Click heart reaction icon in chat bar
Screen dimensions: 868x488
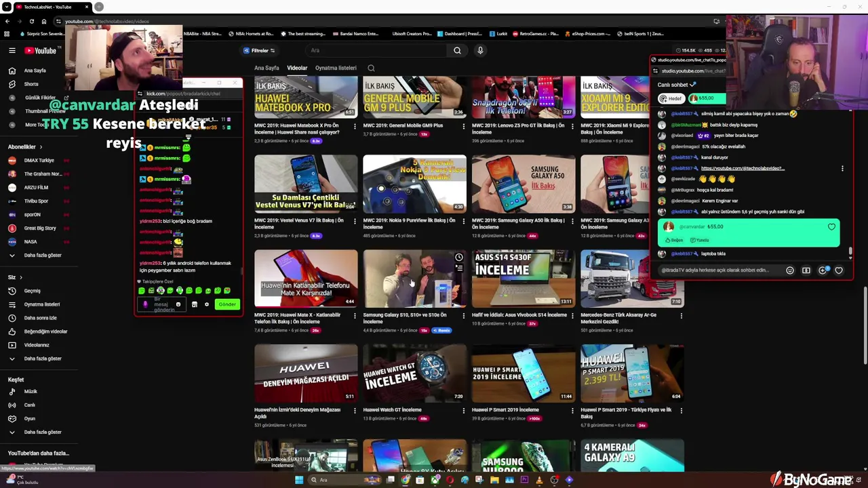[839, 270]
